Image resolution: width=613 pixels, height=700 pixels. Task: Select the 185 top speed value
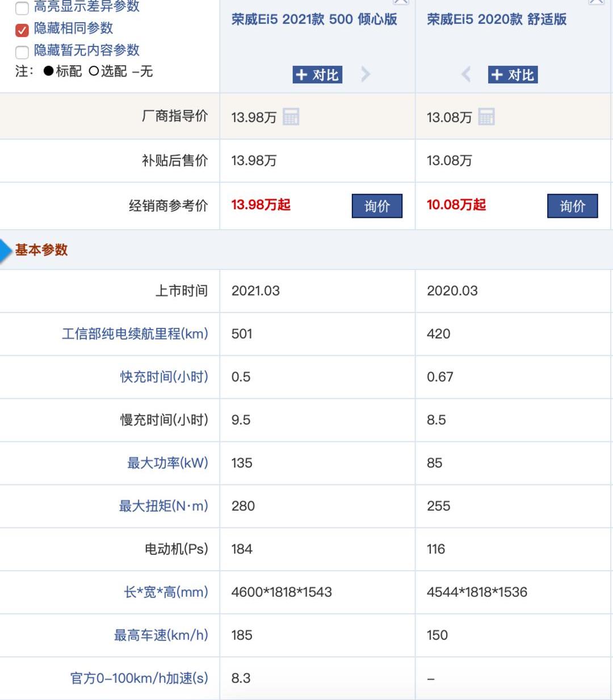tap(242, 636)
